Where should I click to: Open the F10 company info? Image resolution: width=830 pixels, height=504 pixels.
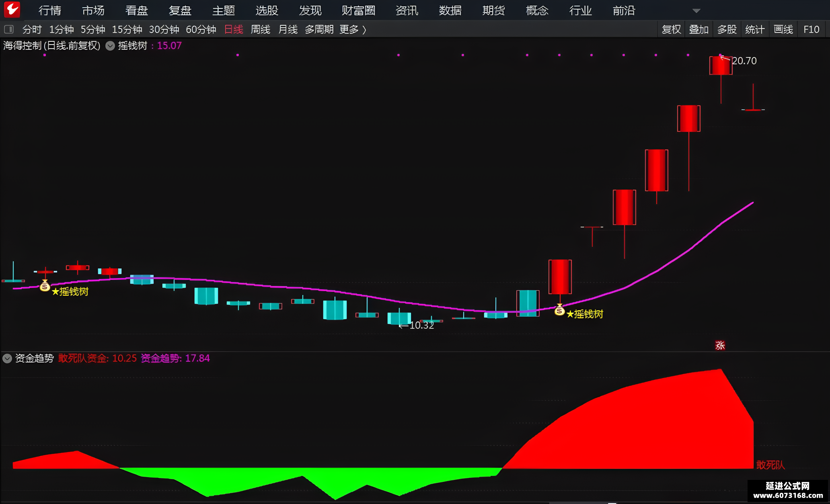(811, 29)
